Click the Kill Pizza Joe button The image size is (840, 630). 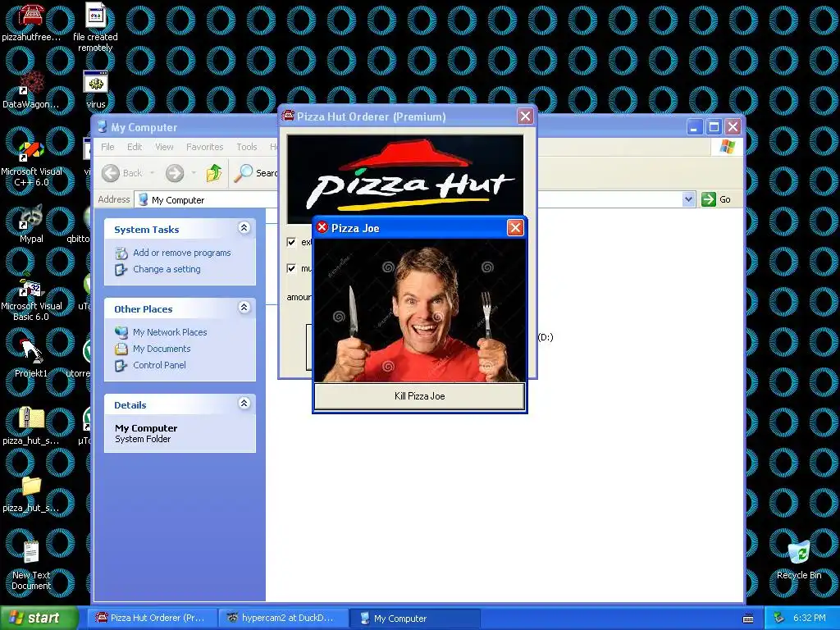[419, 396]
